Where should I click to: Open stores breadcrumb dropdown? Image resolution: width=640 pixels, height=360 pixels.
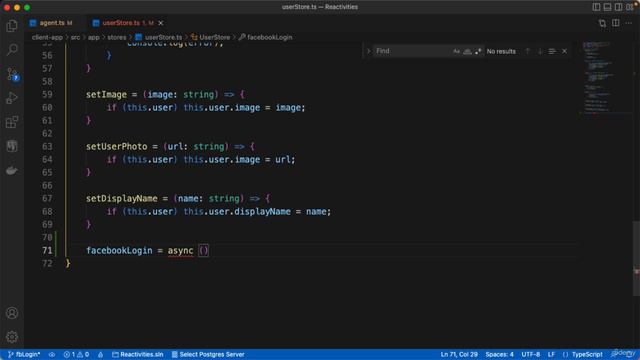click(x=117, y=37)
